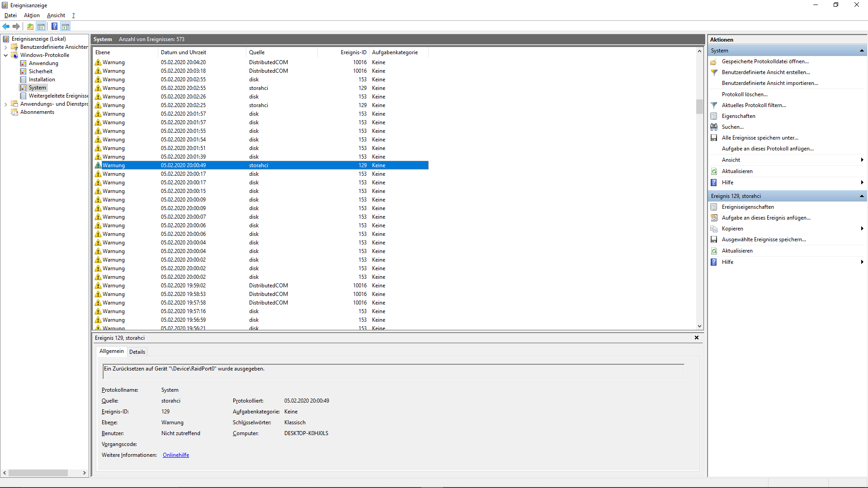Click the blue Back arrow in toolbar
Viewport: 868px width, 488px height.
6,26
